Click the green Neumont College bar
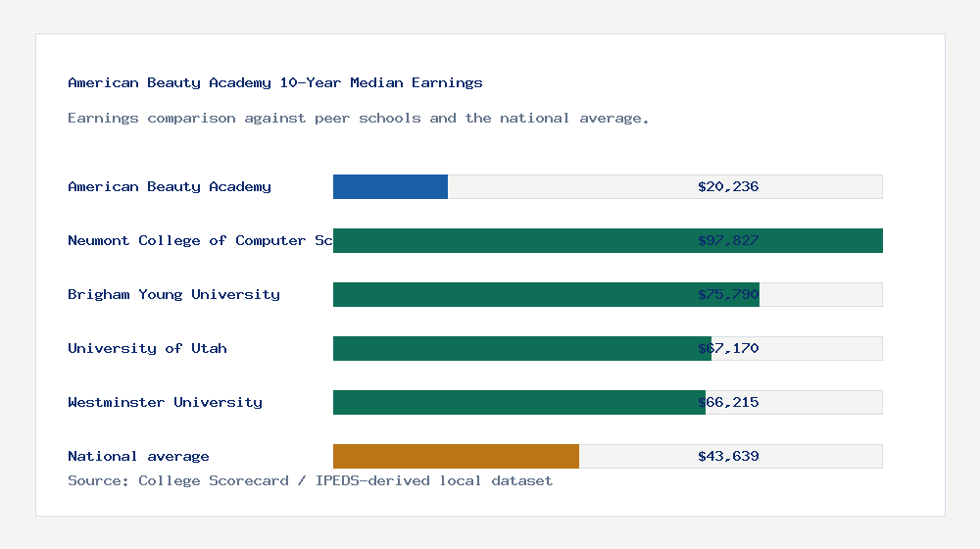980x549 pixels. pyautogui.click(x=608, y=241)
